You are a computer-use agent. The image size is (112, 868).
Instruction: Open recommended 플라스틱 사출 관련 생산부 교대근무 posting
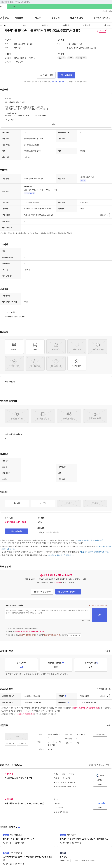pos(84,839)
